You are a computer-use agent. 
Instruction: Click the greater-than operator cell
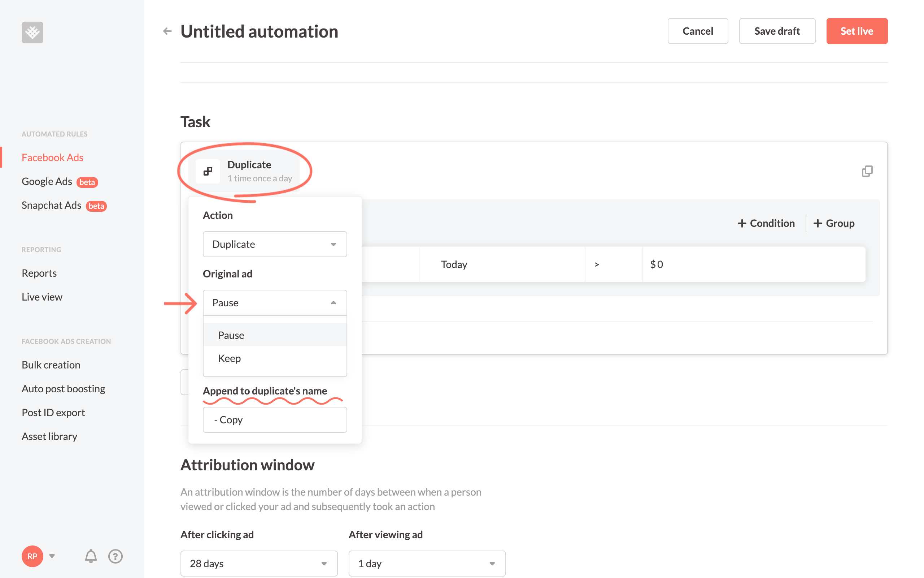[614, 264]
